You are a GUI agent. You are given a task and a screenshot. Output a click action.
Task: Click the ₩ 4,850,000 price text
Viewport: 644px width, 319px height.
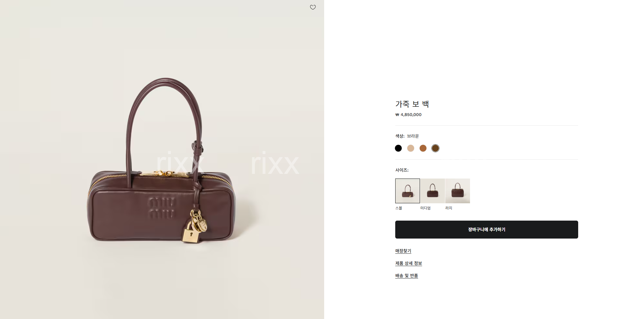(408, 114)
